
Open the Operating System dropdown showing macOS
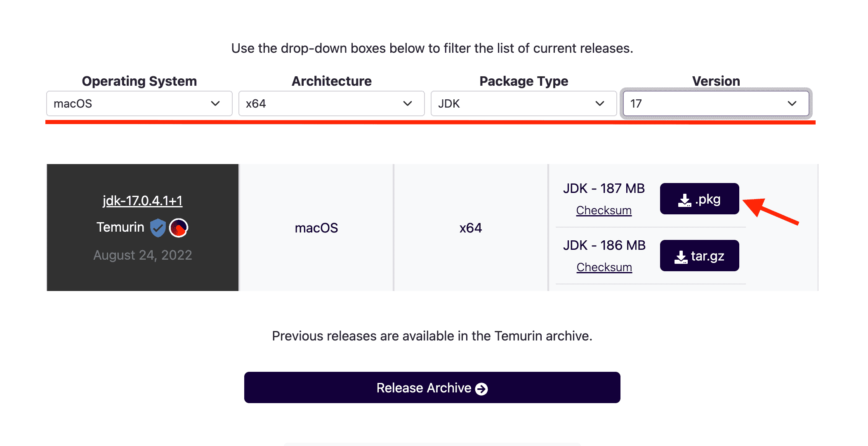(139, 103)
